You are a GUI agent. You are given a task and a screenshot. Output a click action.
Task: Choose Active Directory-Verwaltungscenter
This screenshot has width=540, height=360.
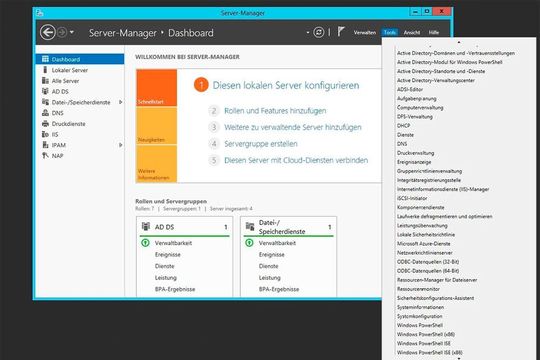tap(436, 80)
